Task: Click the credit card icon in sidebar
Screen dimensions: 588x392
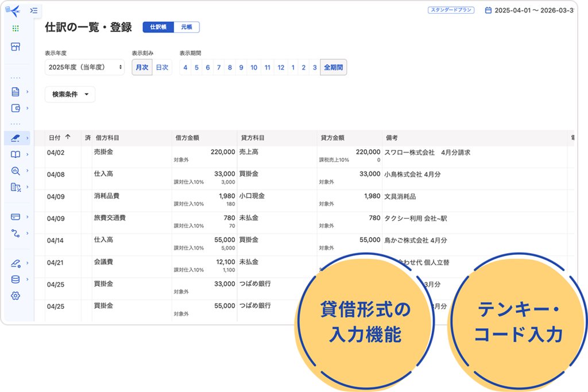Action: tap(16, 216)
